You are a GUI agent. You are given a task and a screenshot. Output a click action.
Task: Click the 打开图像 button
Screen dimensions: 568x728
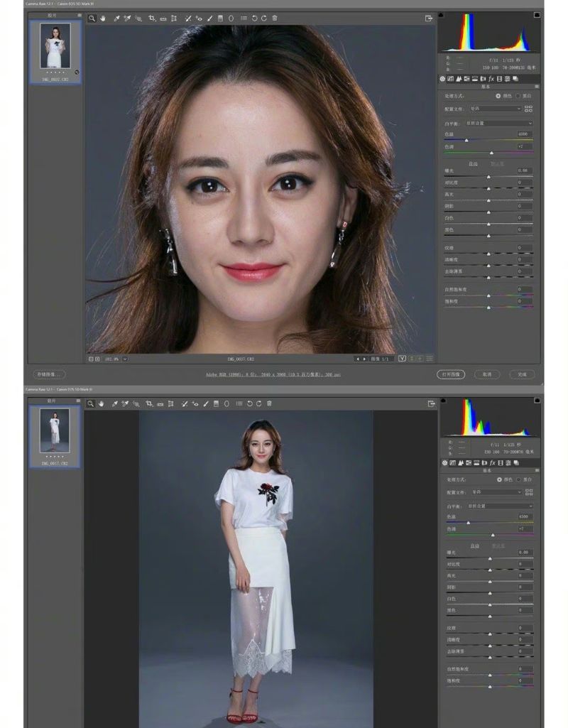pos(450,374)
